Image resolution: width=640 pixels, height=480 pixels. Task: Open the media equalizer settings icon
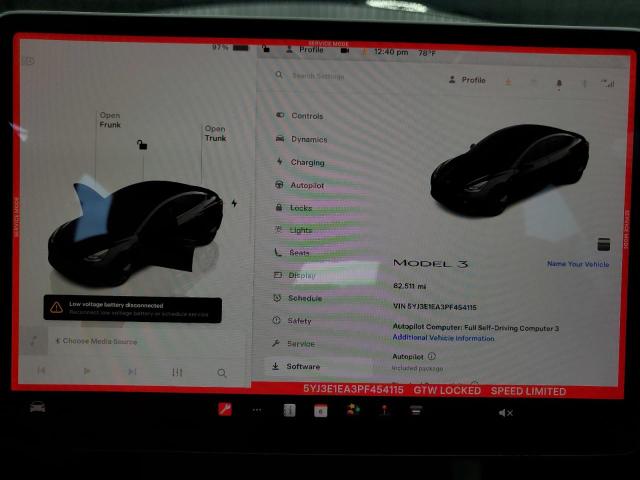pos(177,372)
